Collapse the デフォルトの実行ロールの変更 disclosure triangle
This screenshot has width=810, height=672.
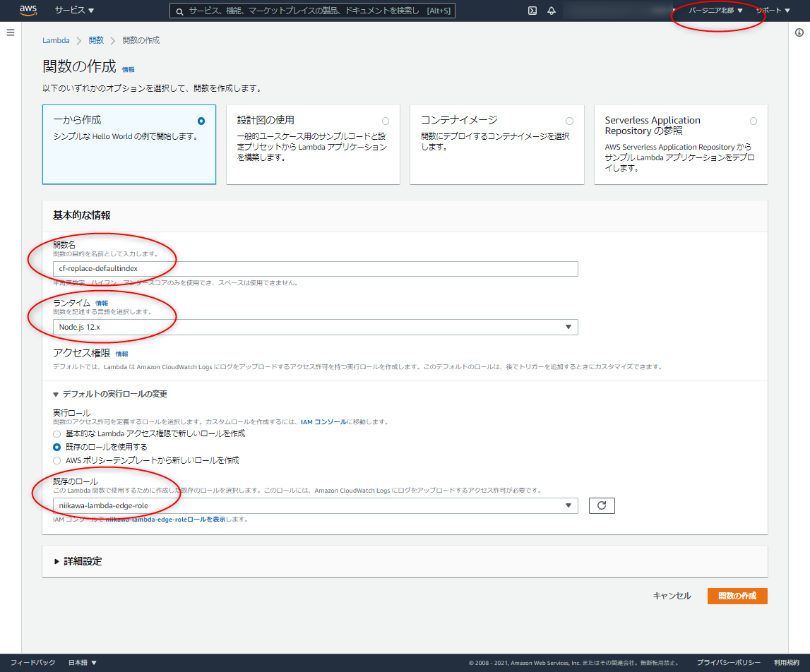pyautogui.click(x=56, y=393)
